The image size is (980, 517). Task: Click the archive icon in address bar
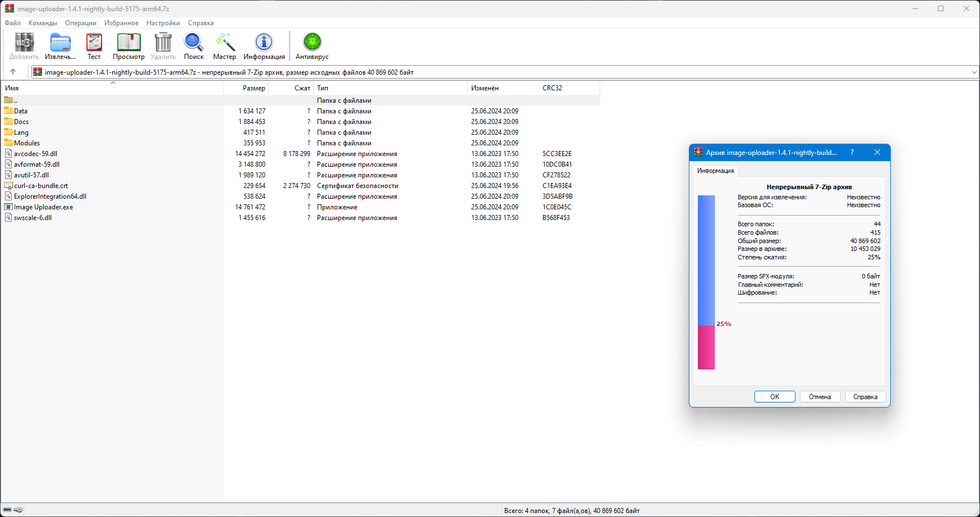click(38, 72)
